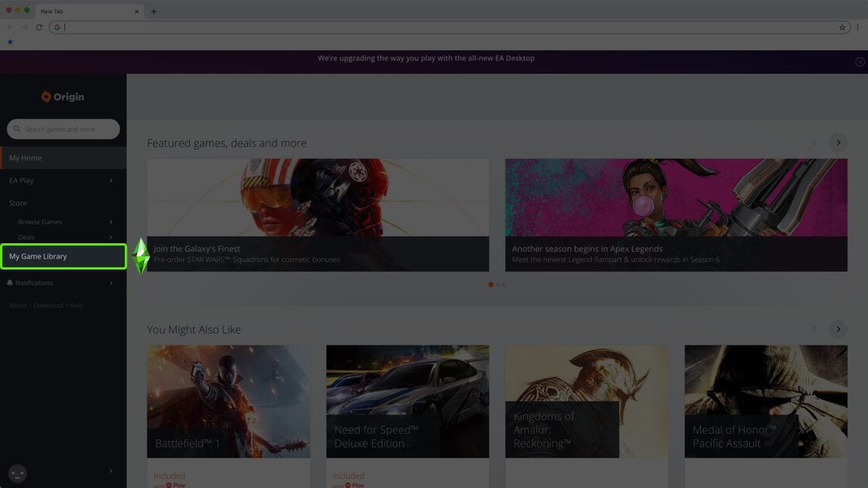The height and width of the screenshot is (488, 868).
Task: Open My Home in the sidebar
Action: (64, 158)
